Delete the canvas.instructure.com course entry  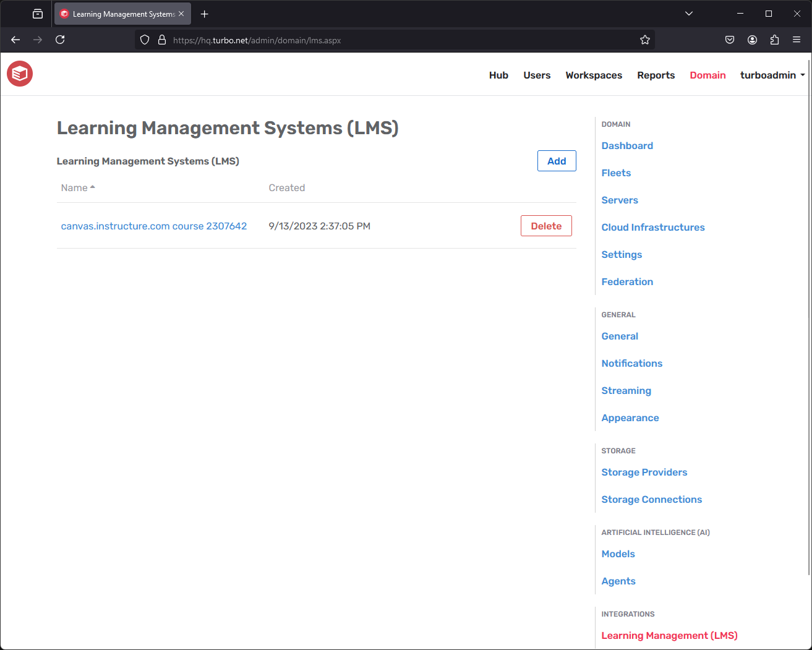pyautogui.click(x=546, y=226)
